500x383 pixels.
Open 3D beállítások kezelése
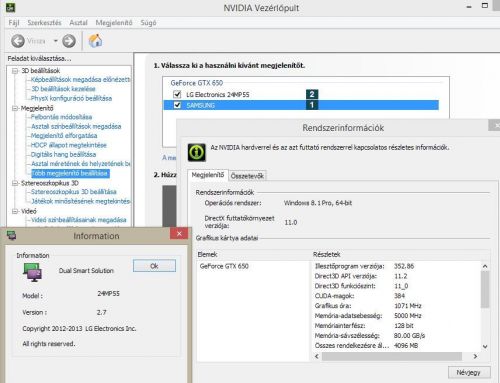coord(63,89)
